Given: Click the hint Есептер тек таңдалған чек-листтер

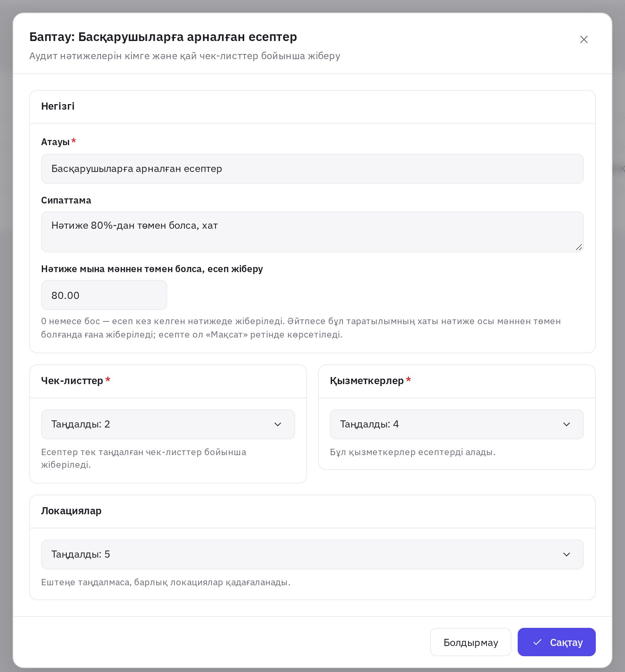Looking at the screenshot, I should (144, 458).
